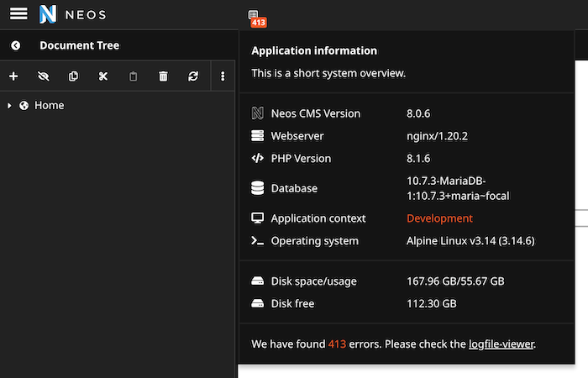Screen dimensions: 588x378
Task: Click the Webserver server icon
Action: point(257,136)
